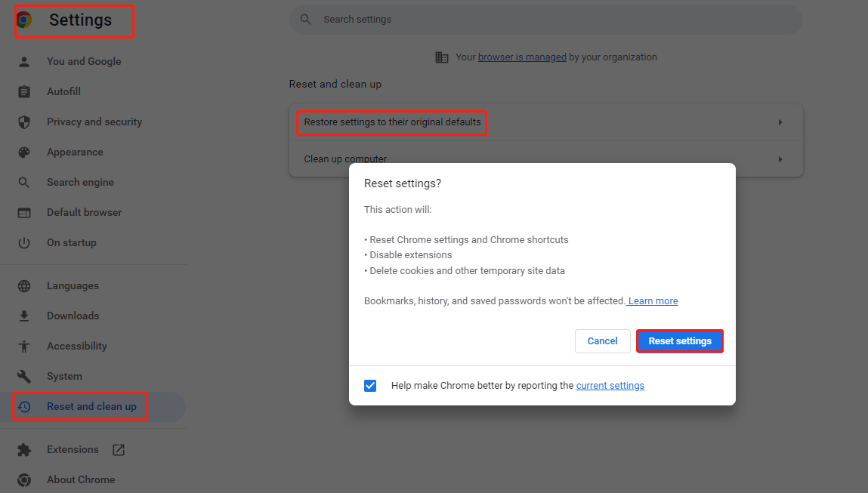Click the external-link icon next to Extensions

[119, 450]
